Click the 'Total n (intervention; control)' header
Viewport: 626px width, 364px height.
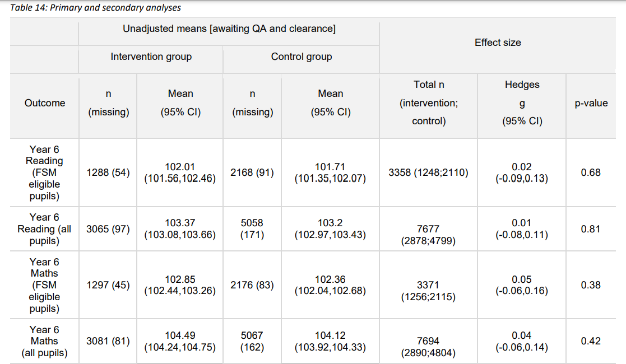[x=429, y=103]
